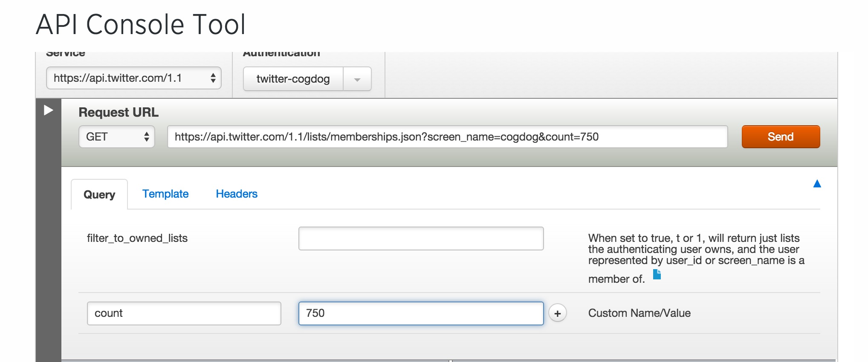Focus the field containing 750
This screenshot has width=868, height=362.
pos(421,313)
